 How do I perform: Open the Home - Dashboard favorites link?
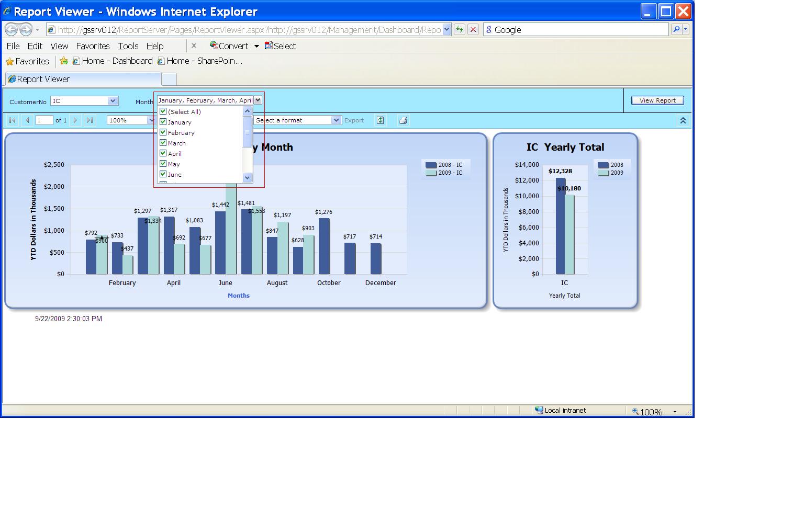click(x=113, y=61)
